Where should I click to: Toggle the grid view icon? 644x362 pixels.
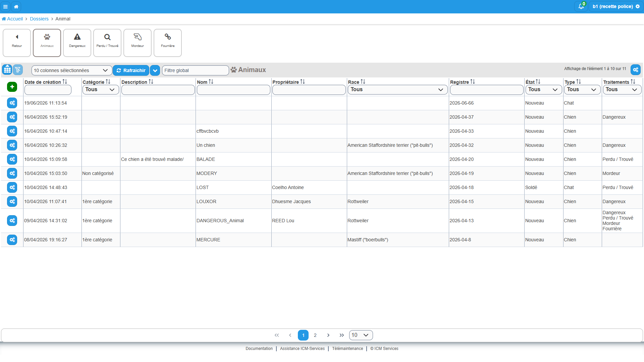tap(7, 70)
